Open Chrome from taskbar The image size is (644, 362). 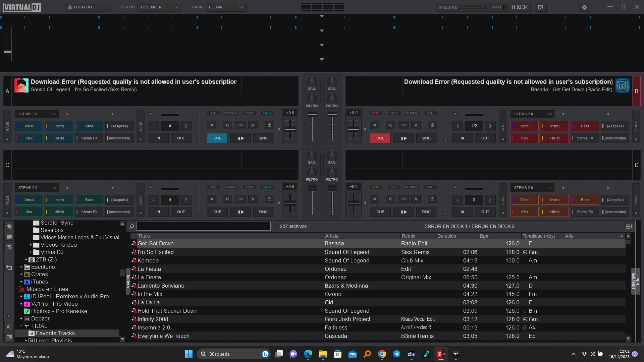point(382,354)
